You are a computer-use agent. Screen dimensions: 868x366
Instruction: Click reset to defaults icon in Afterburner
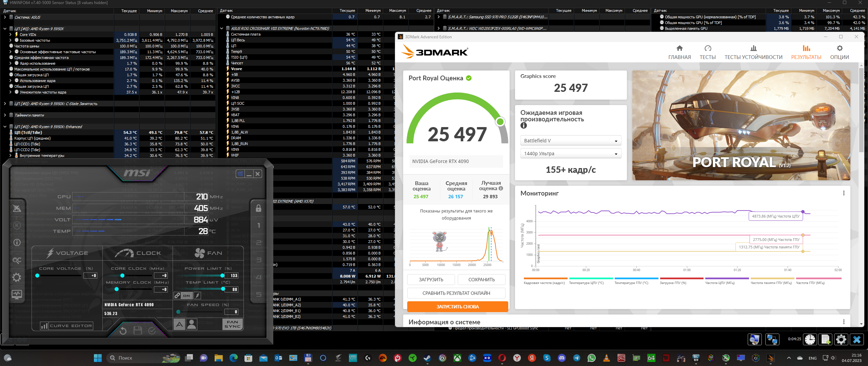[x=123, y=330]
